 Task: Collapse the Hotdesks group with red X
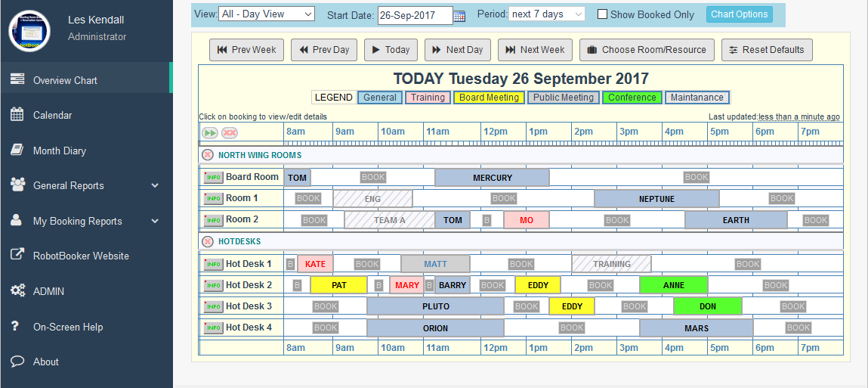pos(208,242)
